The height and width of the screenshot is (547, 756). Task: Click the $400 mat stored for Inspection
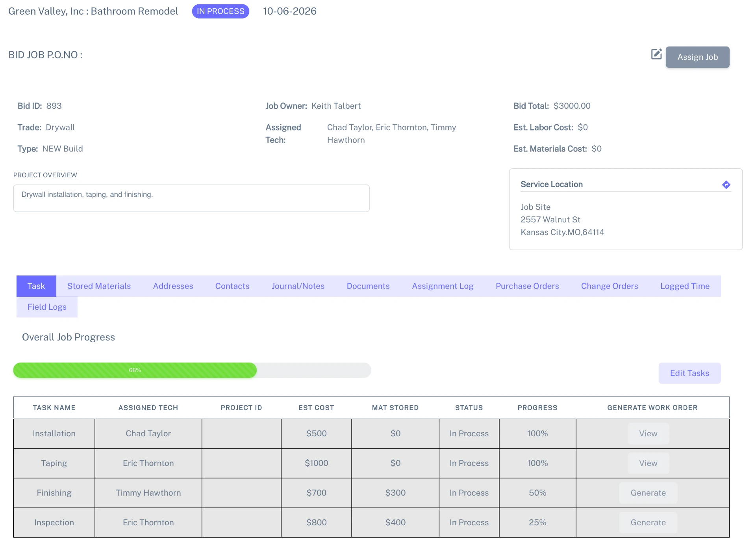395,522
